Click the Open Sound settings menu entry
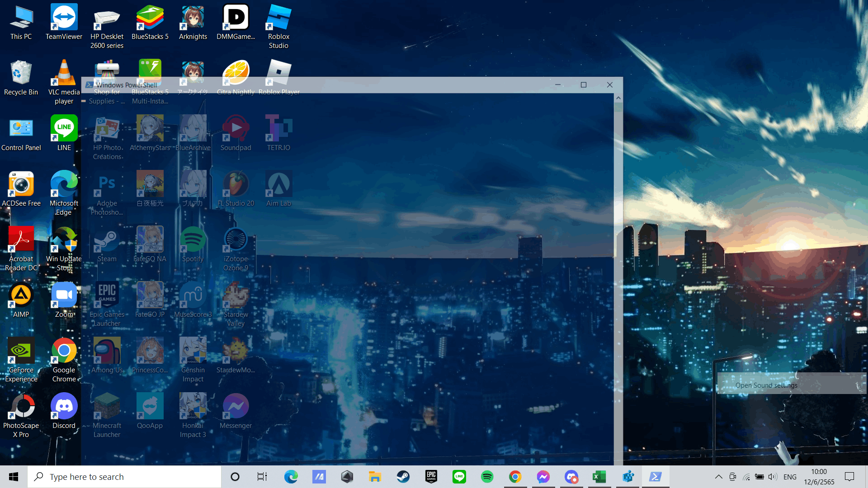 click(766, 385)
